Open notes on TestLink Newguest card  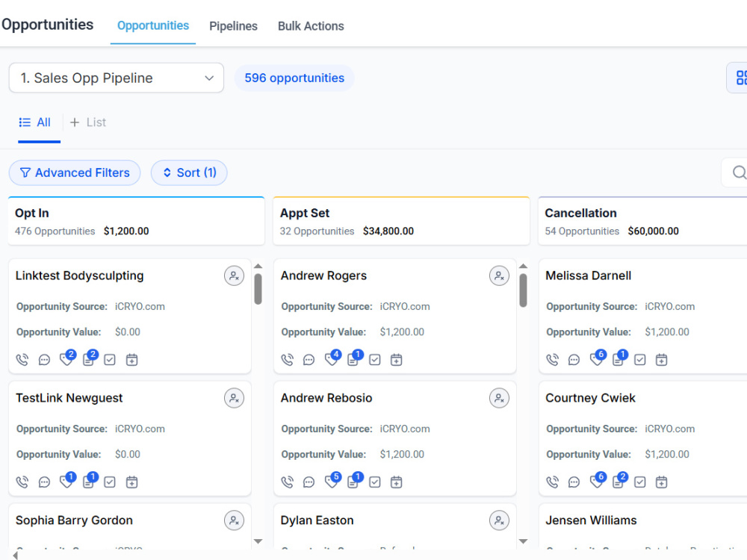click(89, 480)
